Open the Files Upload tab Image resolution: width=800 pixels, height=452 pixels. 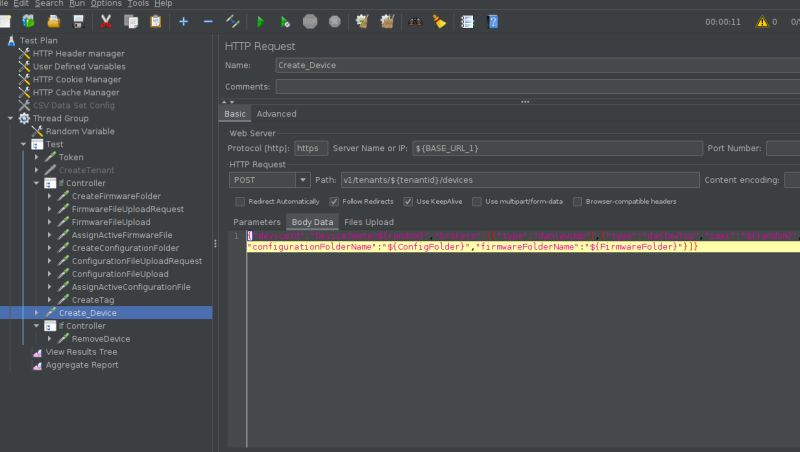coord(369,222)
